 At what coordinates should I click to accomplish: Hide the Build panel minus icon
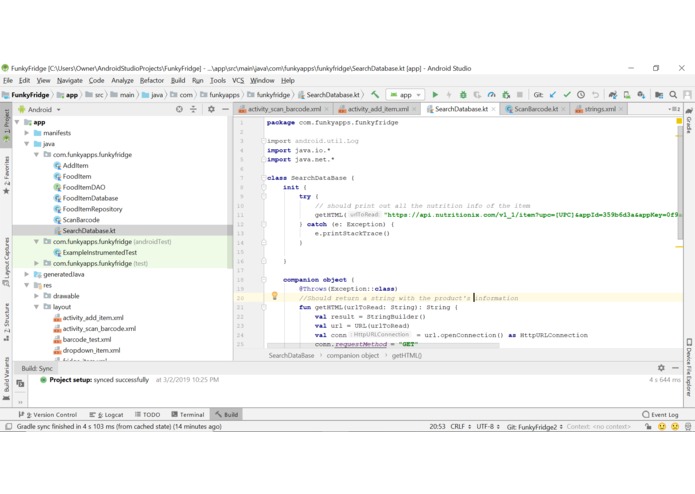tap(675, 368)
